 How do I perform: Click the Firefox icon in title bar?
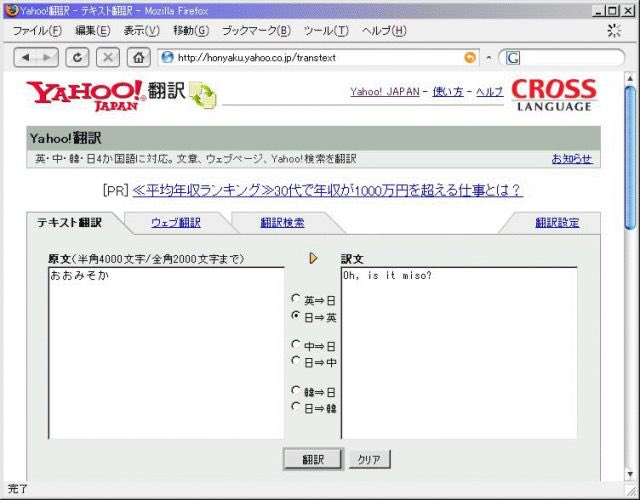[12, 10]
